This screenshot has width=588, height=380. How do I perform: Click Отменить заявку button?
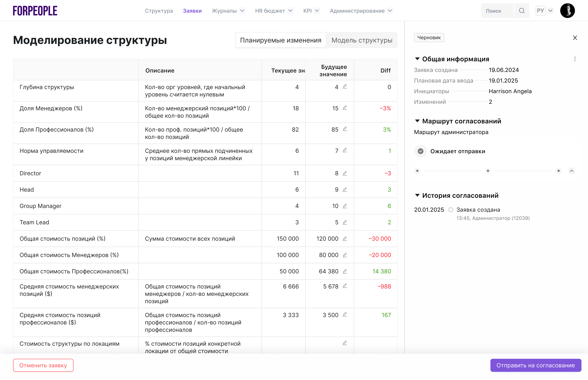(x=43, y=365)
